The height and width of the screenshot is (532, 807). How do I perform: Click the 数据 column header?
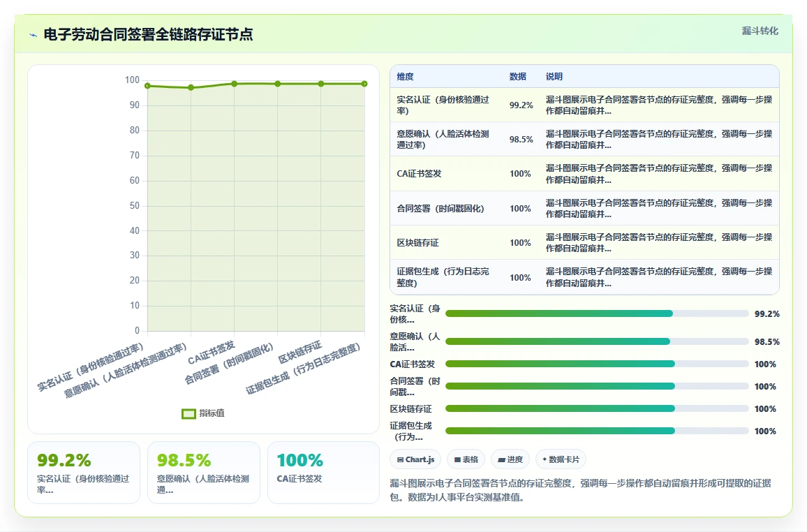pos(518,77)
